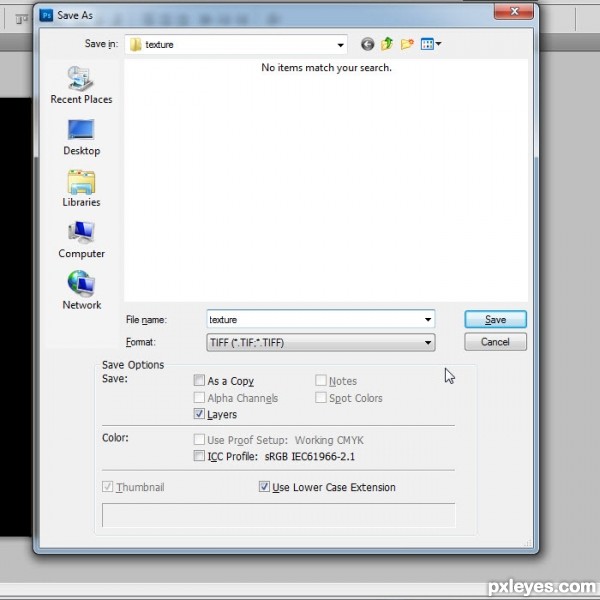Go back to last folder visited
This screenshot has width=600, height=600.
pyautogui.click(x=367, y=44)
